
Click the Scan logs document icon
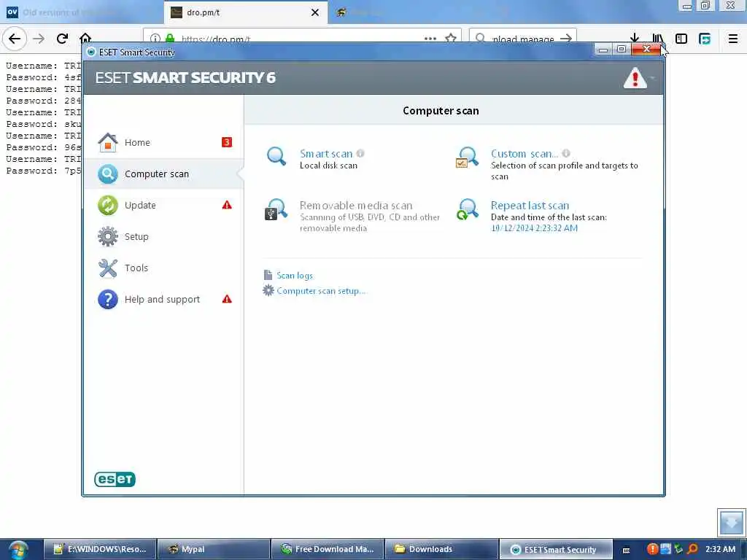[x=268, y=275]
